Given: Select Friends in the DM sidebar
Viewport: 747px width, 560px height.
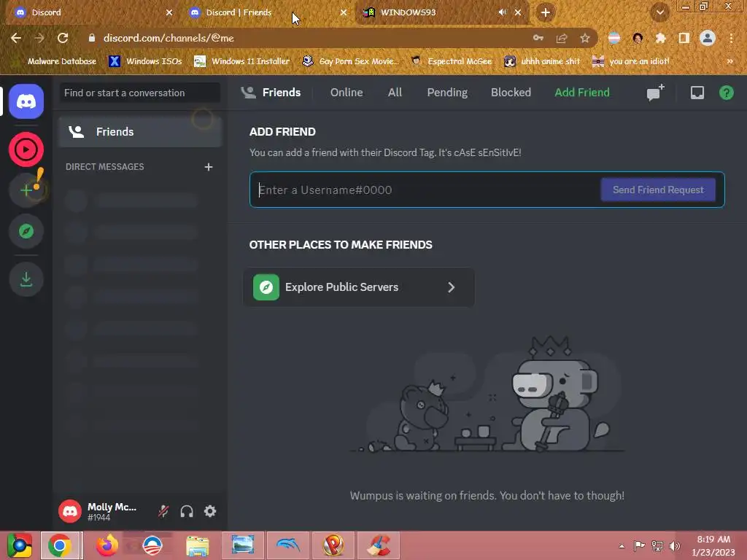Looking at the screenshot, I should coord(140,132).
